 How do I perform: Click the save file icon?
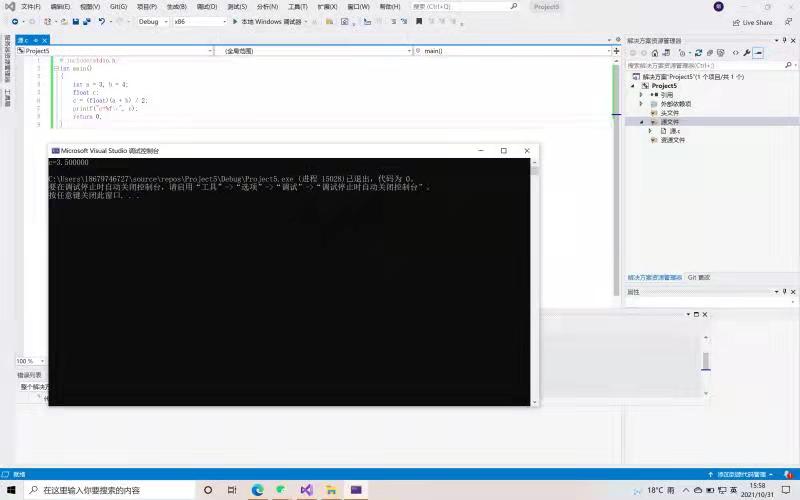click(x=76, y=21)
